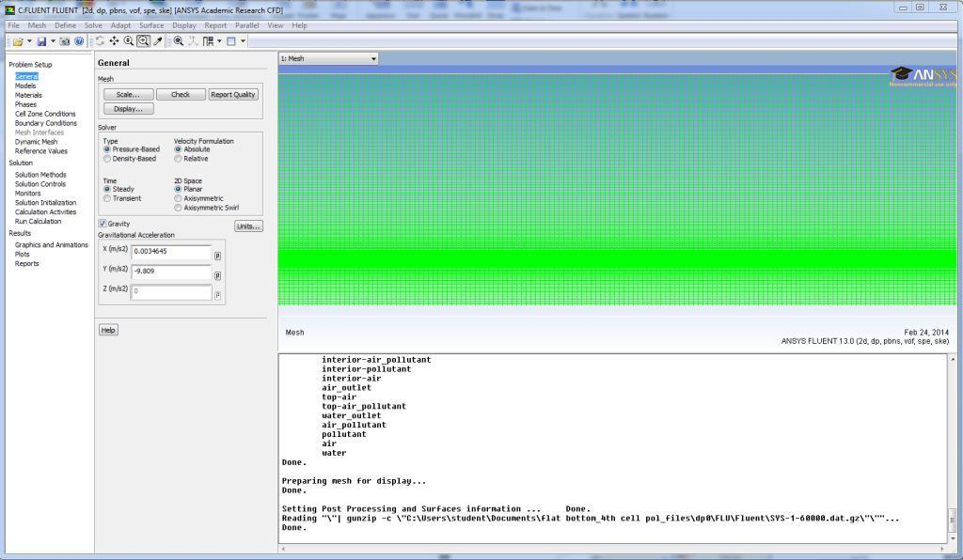The height and width of the screenshot is (560, 963).
Task: Select Phases in Problem Setup tree
Action: (25, 104)
